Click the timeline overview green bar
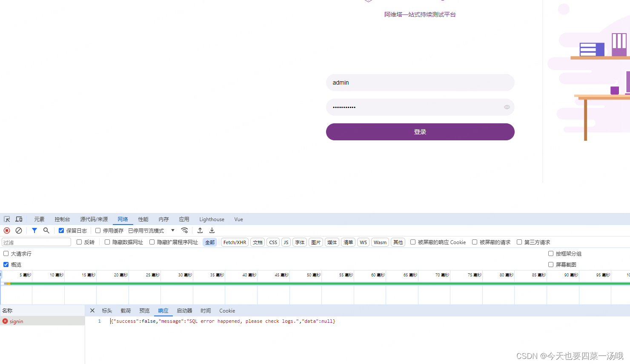Viewport: 630px width, 364px height. pos(319,283)
